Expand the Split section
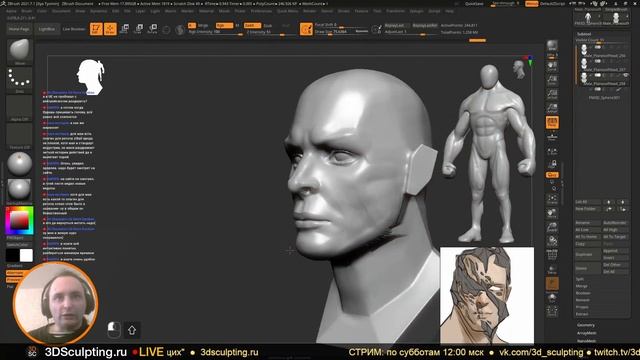Image resolution: width=640 pixels, height=360 pixels. 580,279
